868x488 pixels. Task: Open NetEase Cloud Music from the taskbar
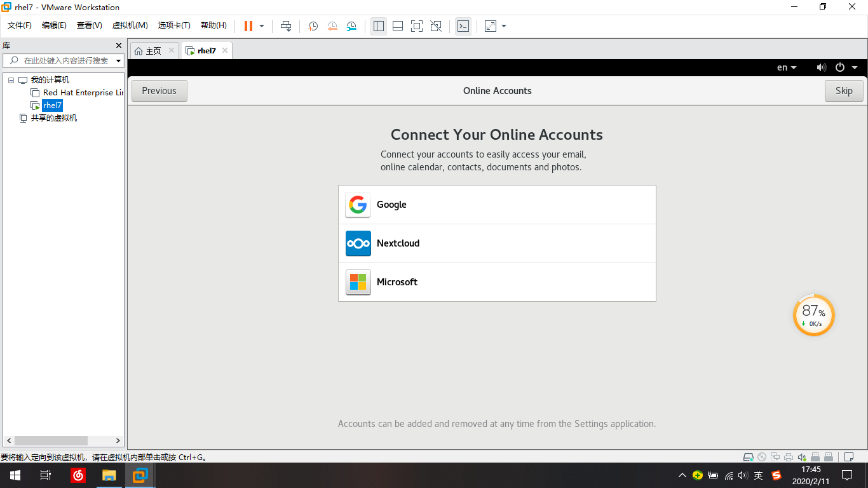tap(78, 475)
